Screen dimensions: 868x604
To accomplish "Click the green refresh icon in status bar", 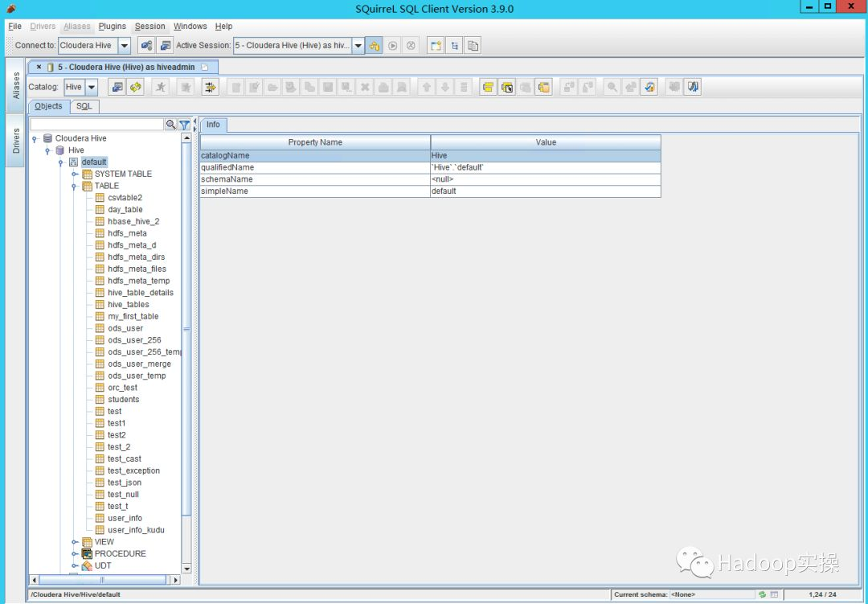I will (762, 594).
